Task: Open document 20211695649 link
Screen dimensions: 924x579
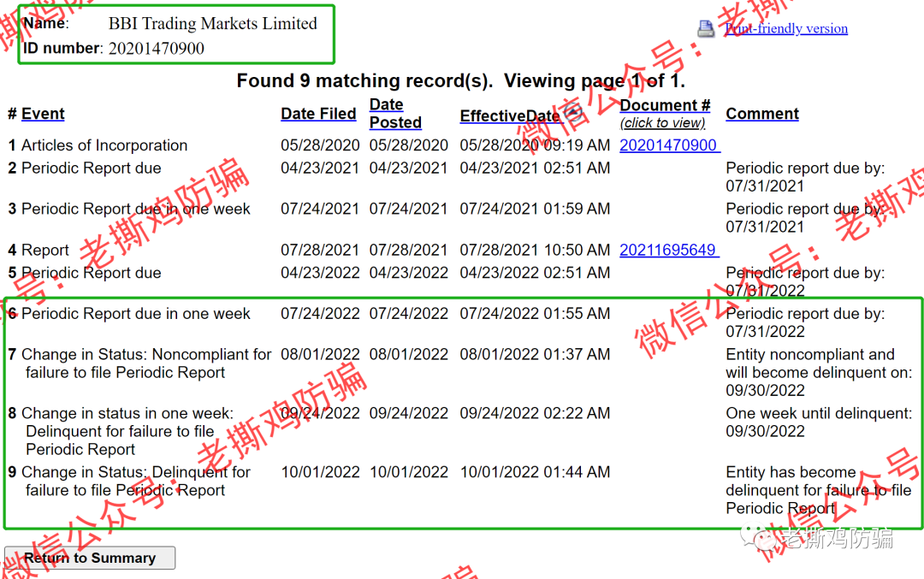Action: tap(668, 250)
